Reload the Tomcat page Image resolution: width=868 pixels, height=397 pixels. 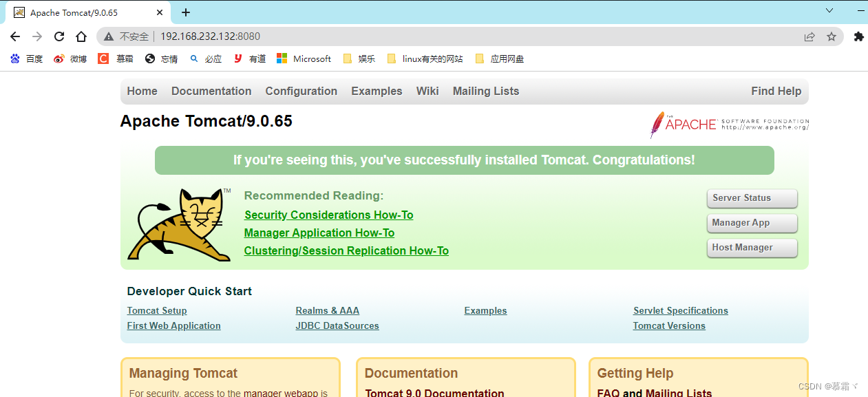click(59, 36)
